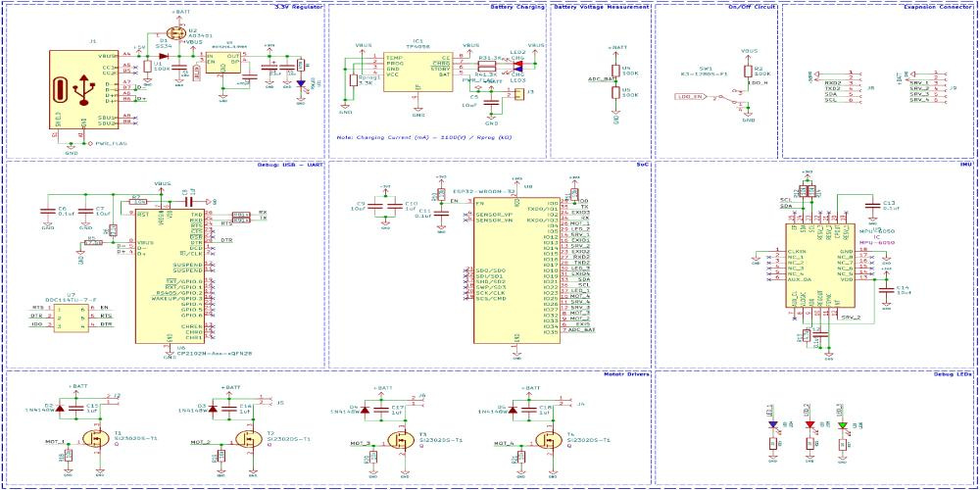980x490 pixels.
Task: Click the ADC_BAT net label on divider
Action: (x=600, y=79)
